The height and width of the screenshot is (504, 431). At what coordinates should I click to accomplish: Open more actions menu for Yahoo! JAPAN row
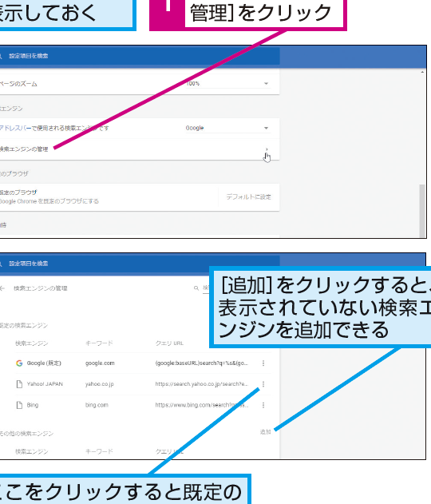(x=263, y=384)
